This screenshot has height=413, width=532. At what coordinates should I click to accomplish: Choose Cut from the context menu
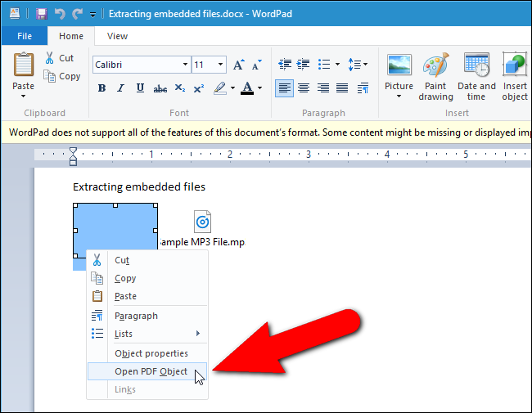tap(147, 260)
